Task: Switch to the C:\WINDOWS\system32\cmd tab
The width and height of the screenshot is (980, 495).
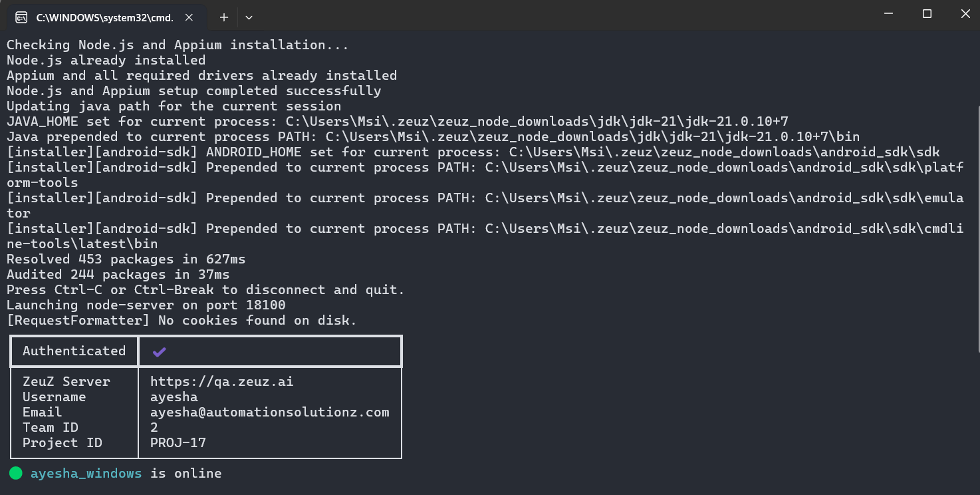Action: [x=104, y=17]
